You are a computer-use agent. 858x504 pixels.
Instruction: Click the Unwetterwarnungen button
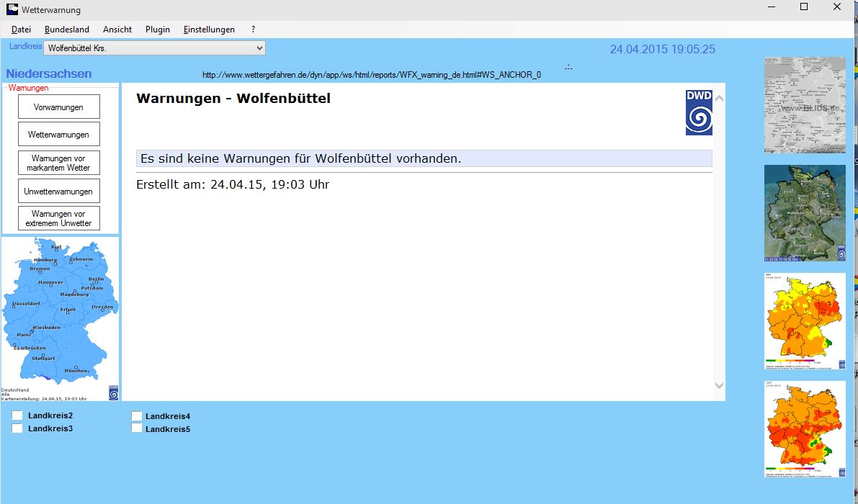58,192
